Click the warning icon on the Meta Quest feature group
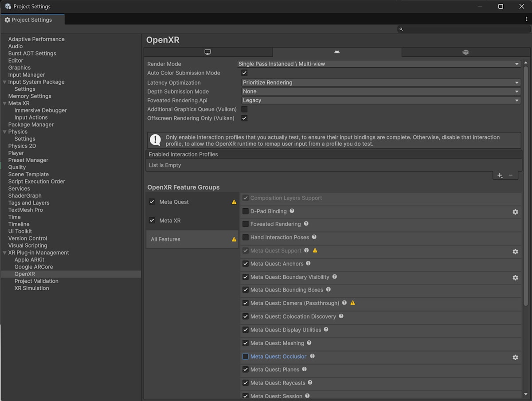Screen dimensions: 532x401 coord(234,202)
